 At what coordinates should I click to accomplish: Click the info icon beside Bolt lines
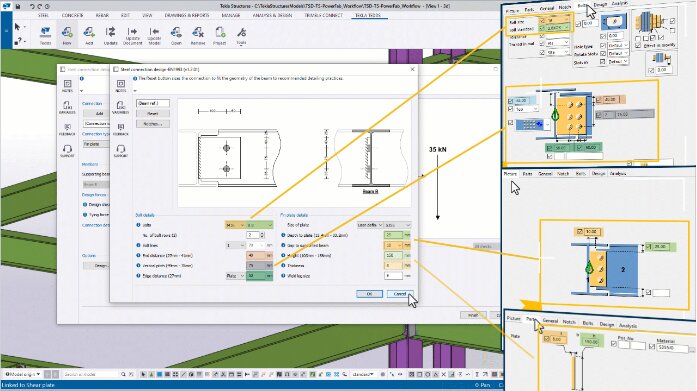tap(138, 245)
